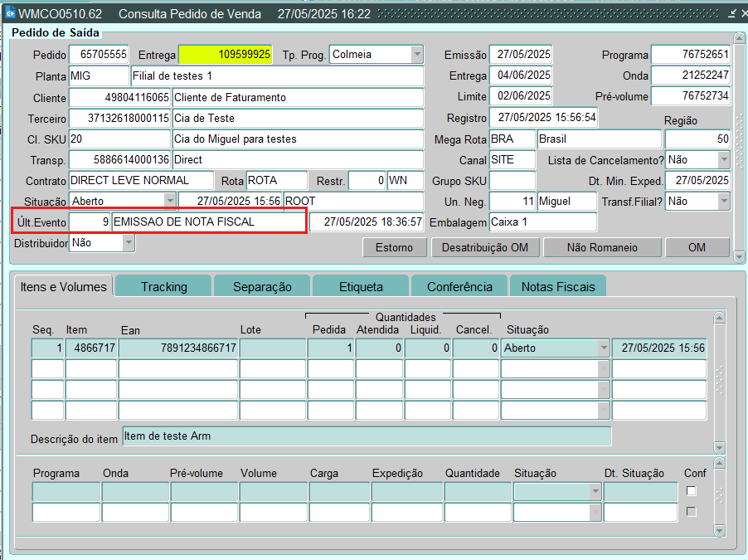Image resolution: width=748 pixels, height=560 pixels.
Task: Tick the second Conf checkbox
Action: [x=691, y=512]
